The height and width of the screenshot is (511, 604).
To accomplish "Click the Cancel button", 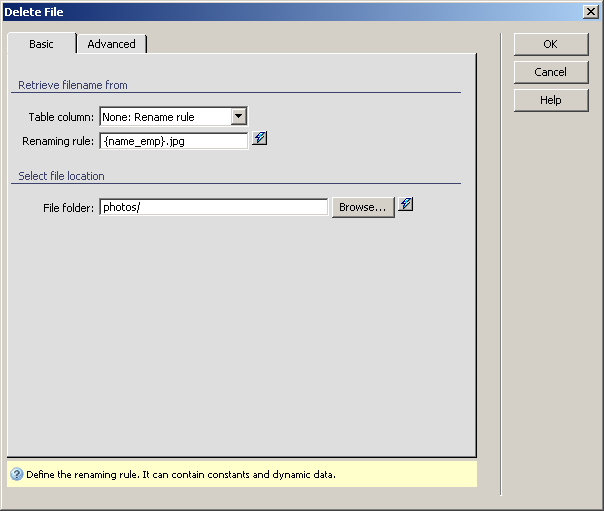I will (550, 72).
